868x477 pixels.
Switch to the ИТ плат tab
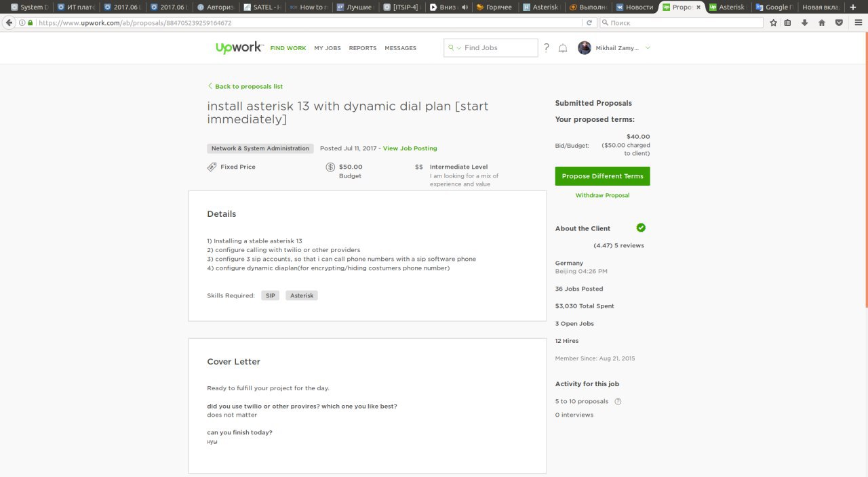pyautogui.click(x=76, y=7)
